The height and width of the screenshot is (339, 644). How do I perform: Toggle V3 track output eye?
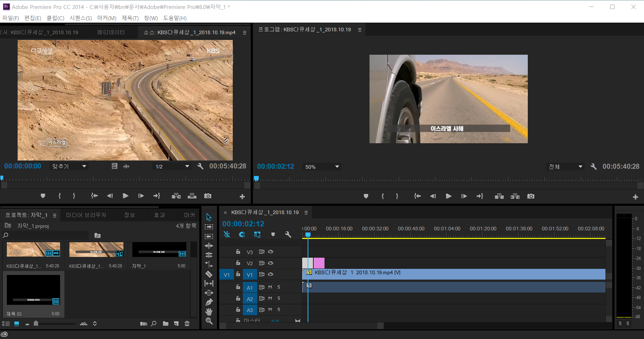click(x=271, y=252)
